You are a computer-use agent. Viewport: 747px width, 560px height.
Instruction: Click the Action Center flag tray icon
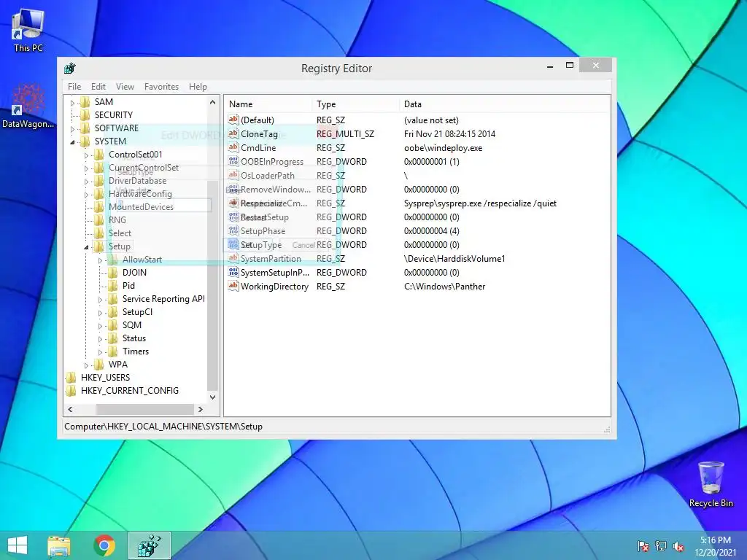(x=643, y=546)
